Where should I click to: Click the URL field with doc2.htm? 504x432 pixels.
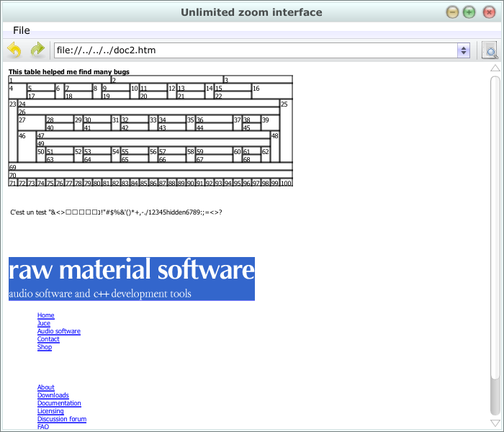[x=256, y=50]
